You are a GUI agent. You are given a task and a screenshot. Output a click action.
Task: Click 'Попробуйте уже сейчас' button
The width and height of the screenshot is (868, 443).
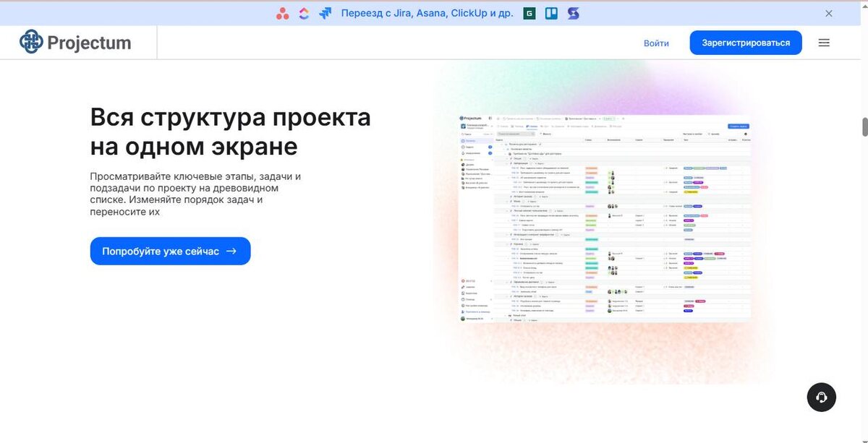[171, 251]
